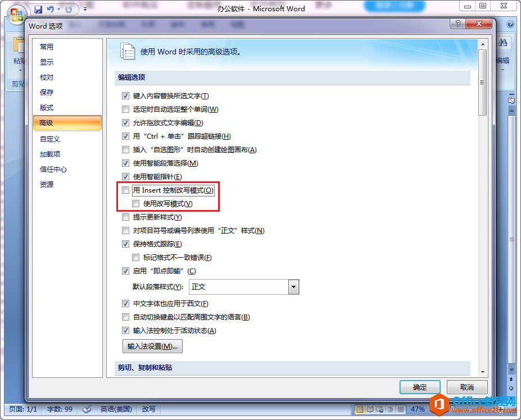Open Customize Quick Access Toolbar dropdown

[x=85, y=10]
